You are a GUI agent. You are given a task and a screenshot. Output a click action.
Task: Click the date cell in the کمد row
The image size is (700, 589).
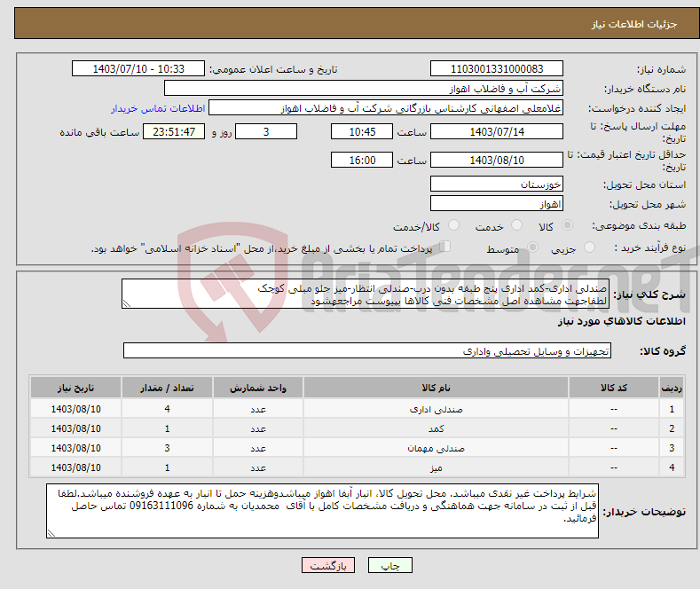point(76,428)
